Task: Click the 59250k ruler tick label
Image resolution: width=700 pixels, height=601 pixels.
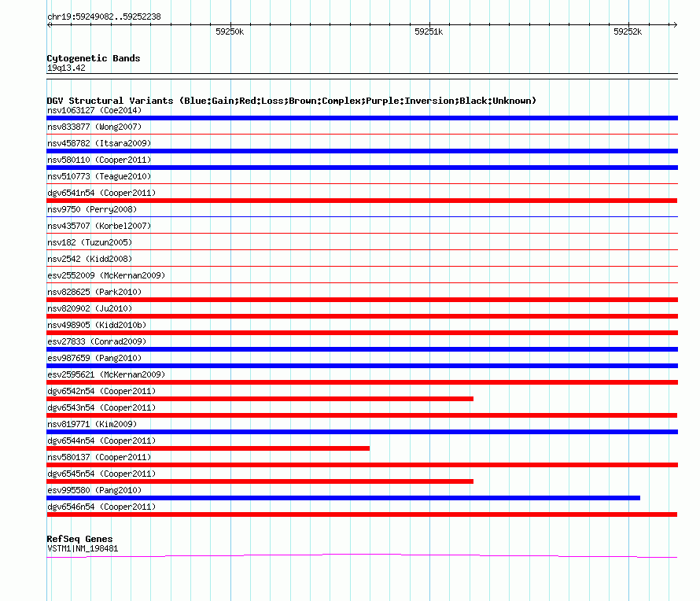Action: click(x=230, y=31)
